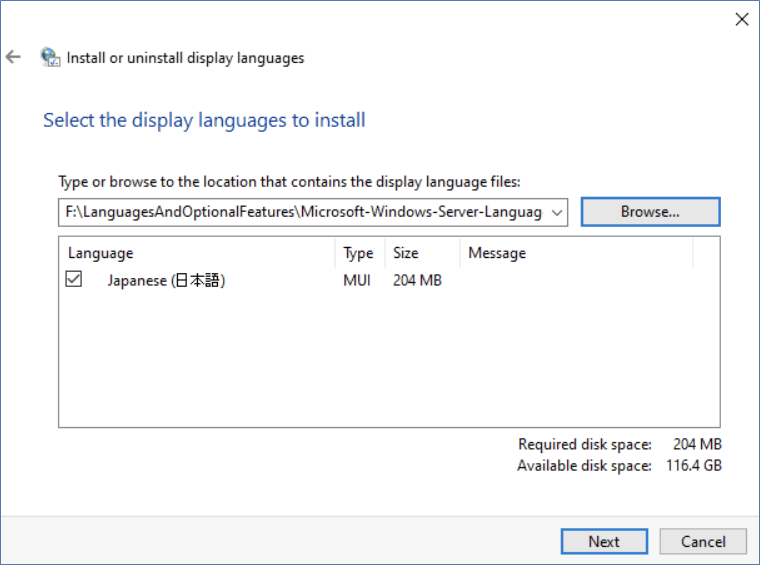
Task: Click the 'Install or uninstall display languages' title
Action: (185, 58)
